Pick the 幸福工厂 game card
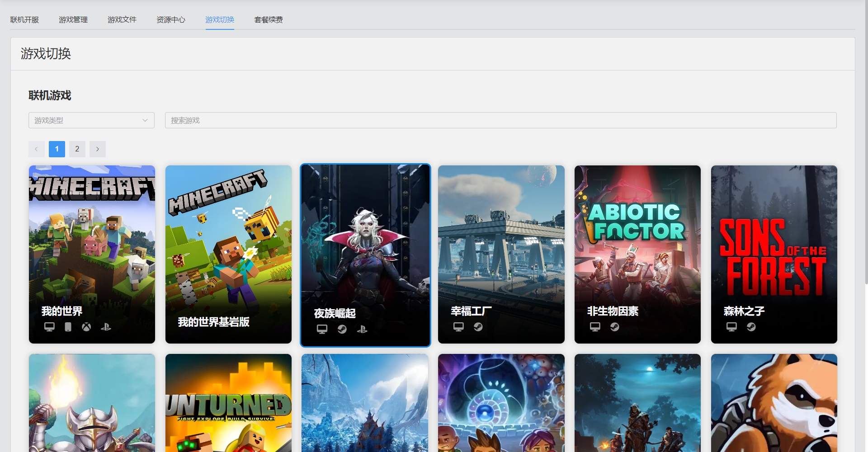868x452 pixels. point(501,254)
